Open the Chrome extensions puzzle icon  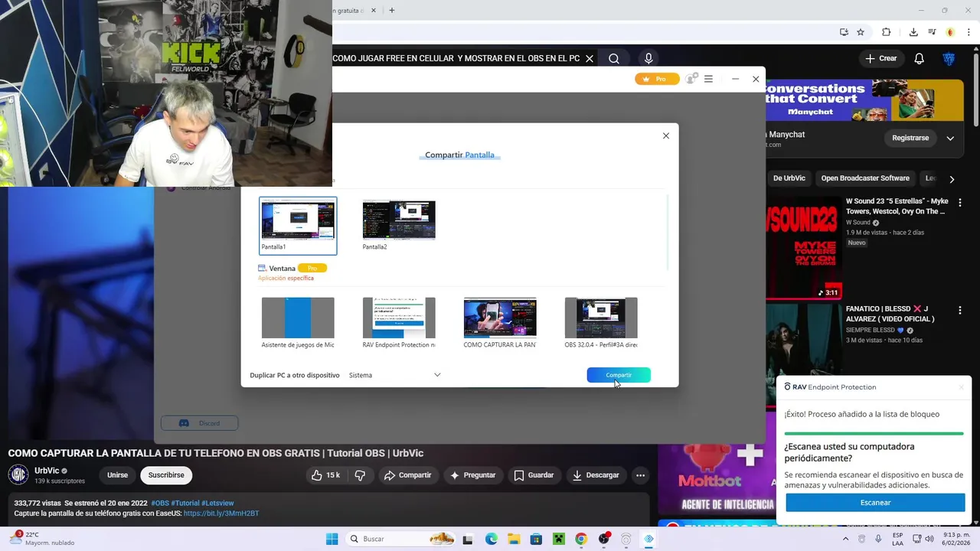887,32
